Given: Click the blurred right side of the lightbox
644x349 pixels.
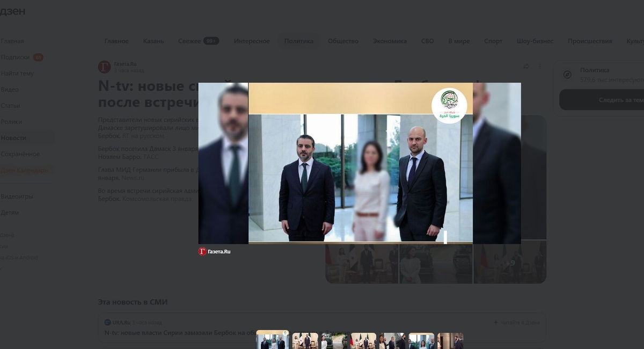Looking at the screenshot, I should point(497,163).
